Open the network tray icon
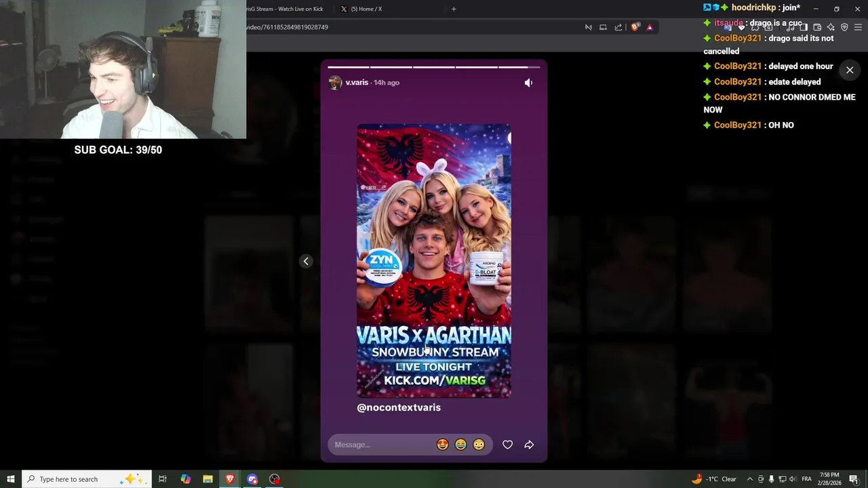Viewport: 868px width, 488px height. click(x=782, y=479)
